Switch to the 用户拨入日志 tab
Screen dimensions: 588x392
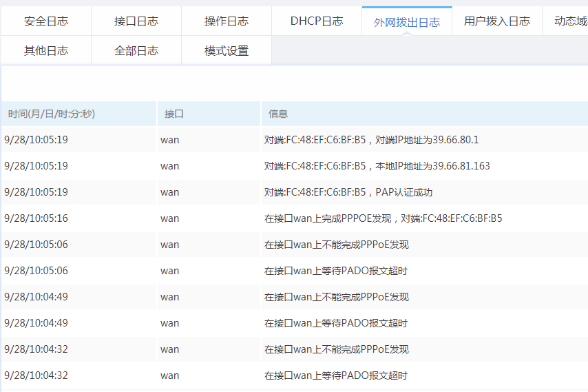click(497, 21)
